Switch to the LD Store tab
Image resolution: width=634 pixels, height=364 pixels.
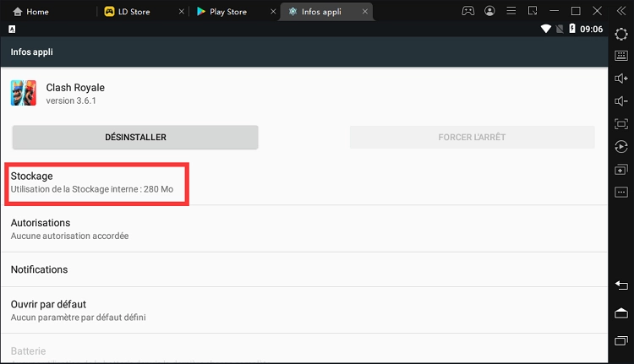(x=134, y=12)
